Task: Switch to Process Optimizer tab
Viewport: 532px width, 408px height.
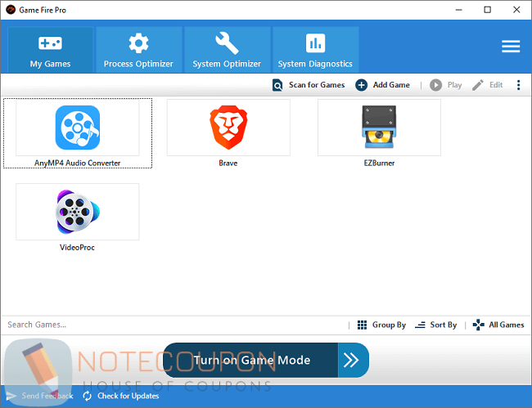Action: click(x=139, y=50)
